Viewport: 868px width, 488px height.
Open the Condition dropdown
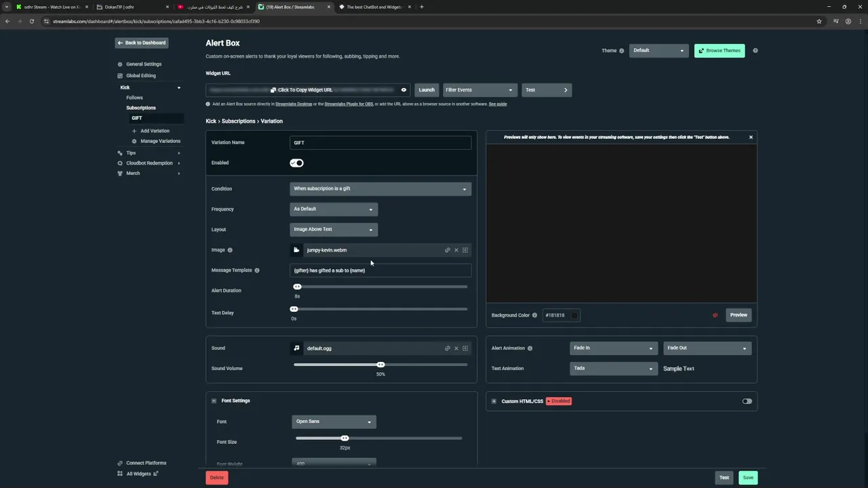click(x=380, y=189)
